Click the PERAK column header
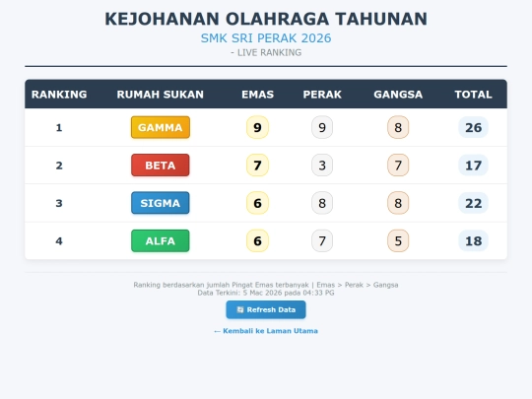This screenshot has width=532, height=399. coord(322,95)
